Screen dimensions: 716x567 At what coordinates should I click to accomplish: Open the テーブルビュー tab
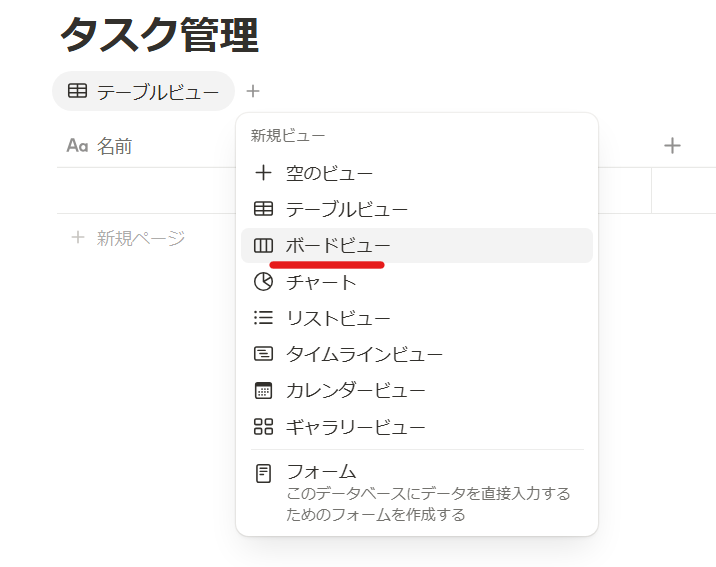[143, 91]
